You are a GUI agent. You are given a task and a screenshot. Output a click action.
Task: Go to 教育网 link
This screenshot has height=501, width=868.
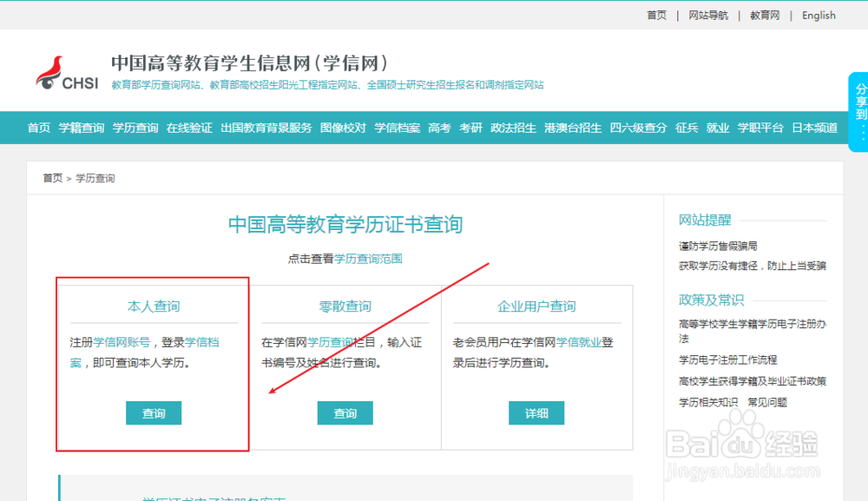pos(765,16)
